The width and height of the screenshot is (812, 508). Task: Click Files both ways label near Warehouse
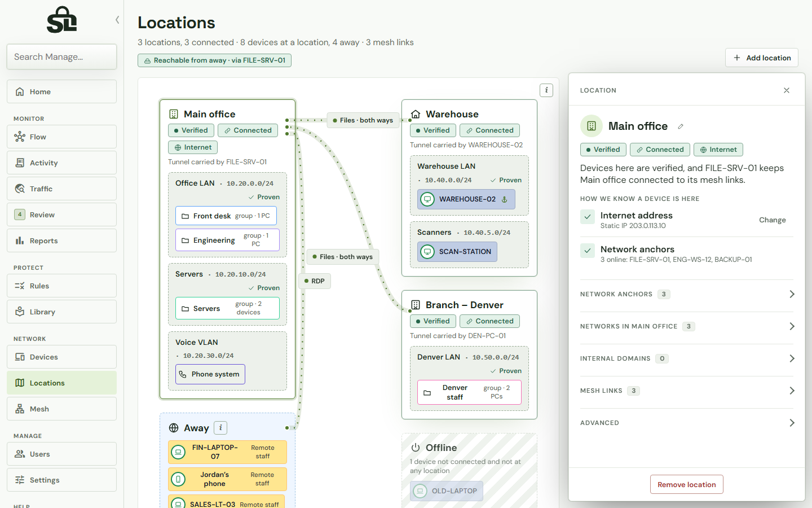coord(363,120)
